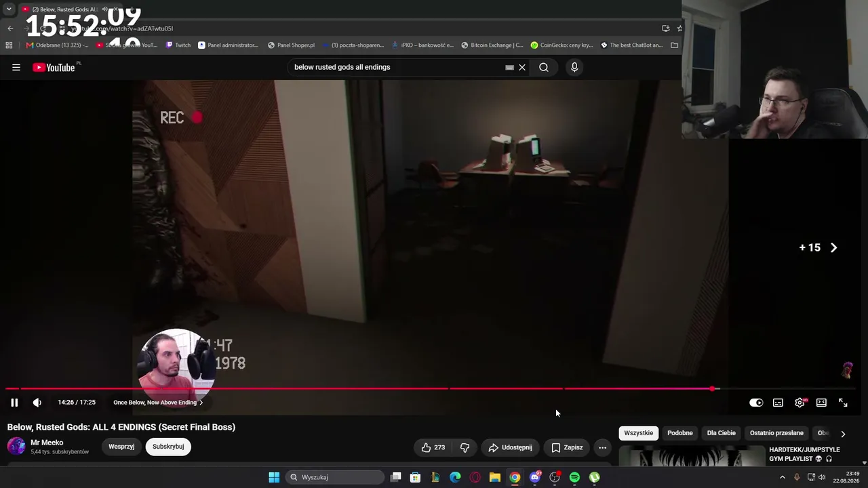The image size is (868, 488).
Task: Open the on-screen keyboard in search box
Action: tap(509, 67)
